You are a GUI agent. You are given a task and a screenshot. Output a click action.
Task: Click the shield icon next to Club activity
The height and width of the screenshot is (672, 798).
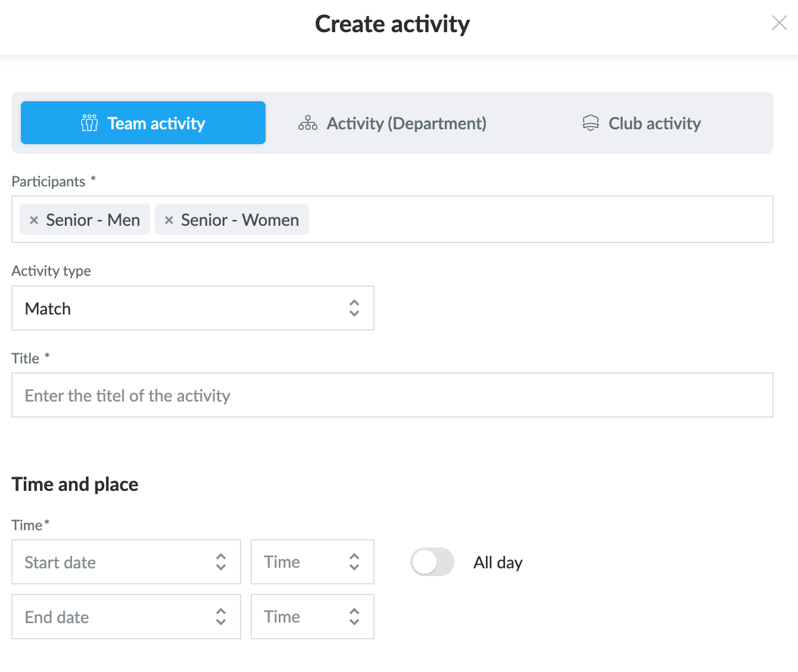(590, 123)
